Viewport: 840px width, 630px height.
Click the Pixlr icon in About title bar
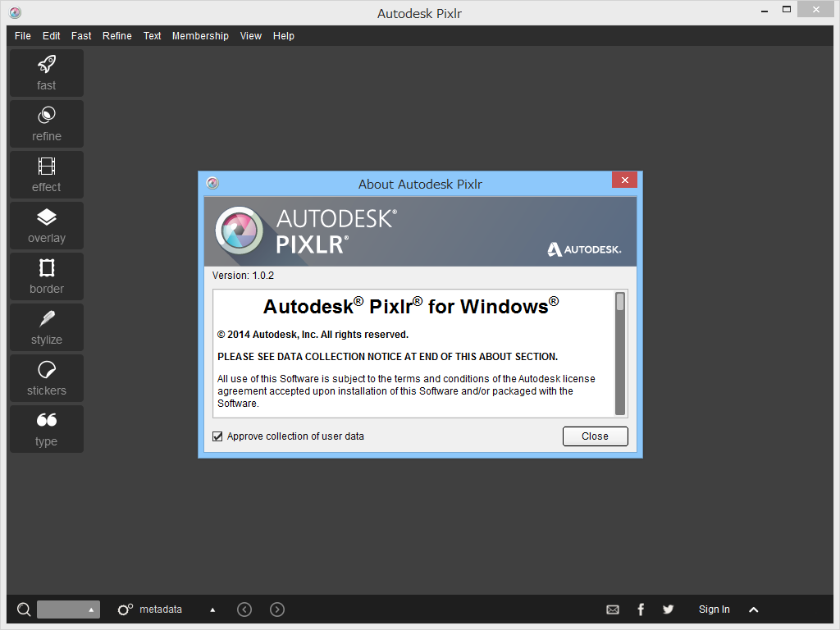tap(212, 183)
